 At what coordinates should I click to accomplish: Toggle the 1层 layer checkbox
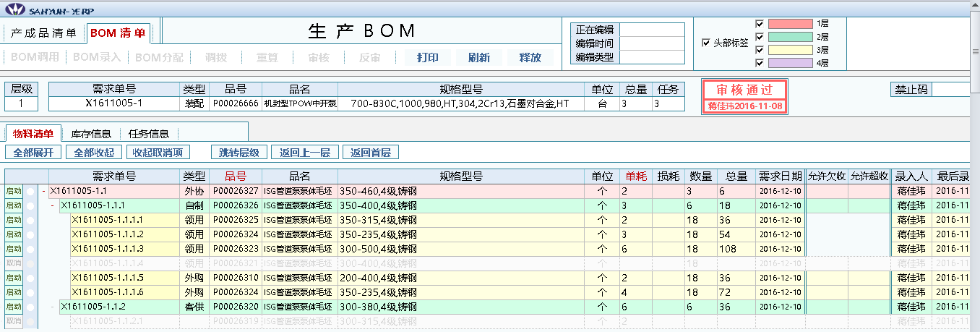(759, 23)
